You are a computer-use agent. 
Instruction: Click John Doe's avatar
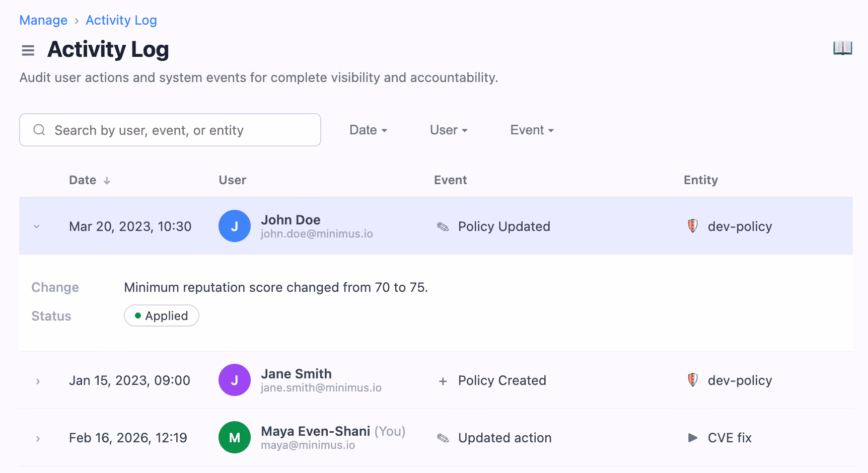pyautogui.click(x=235, y=226)
